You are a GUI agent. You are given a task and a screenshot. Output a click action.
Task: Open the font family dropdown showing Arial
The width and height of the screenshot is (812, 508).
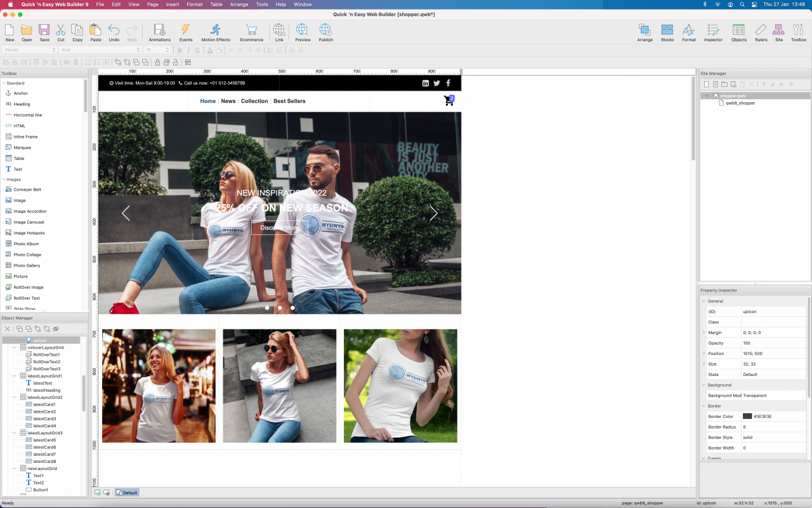(x=100, y=50)
